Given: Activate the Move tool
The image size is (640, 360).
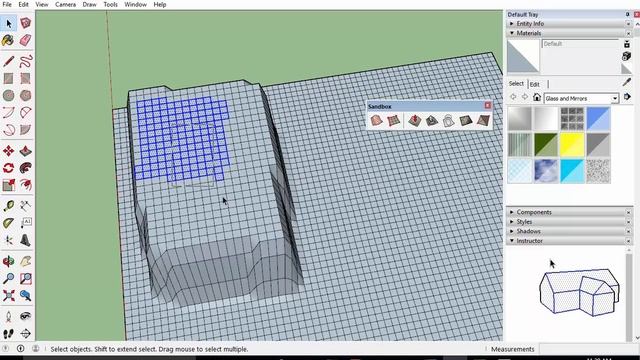Looking at the screenshot, I should (x=9, y=151).
